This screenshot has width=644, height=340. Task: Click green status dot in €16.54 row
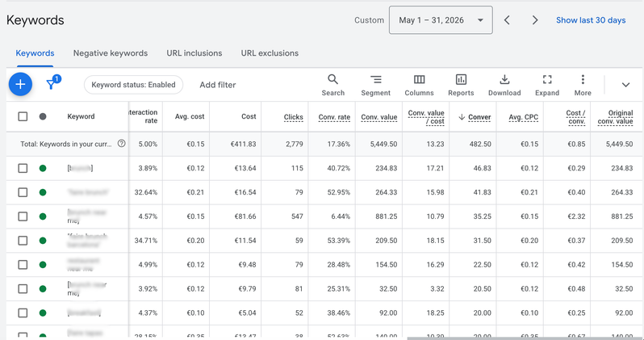pyautogui.click(x=43, y=192)
